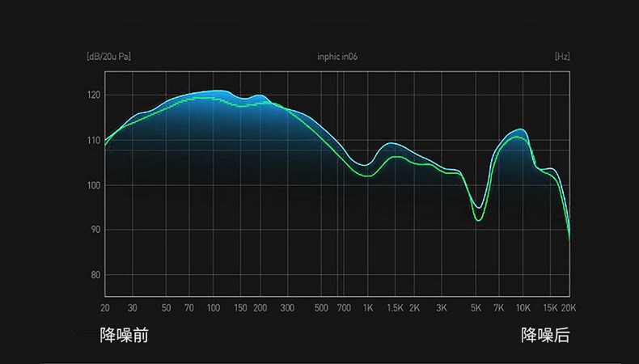This screenshot has height=364, width=639.
Task: Click the 2K frequency axis label
Action: [414, 308]
